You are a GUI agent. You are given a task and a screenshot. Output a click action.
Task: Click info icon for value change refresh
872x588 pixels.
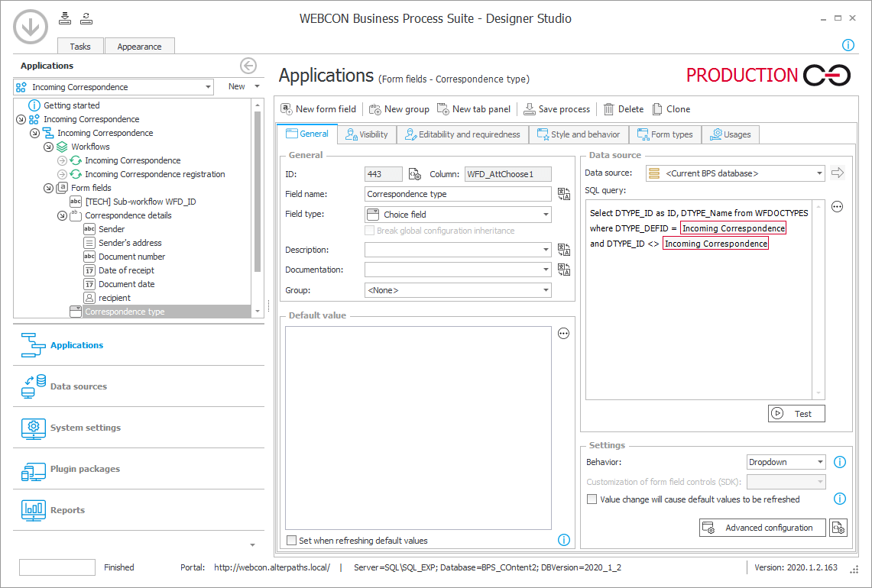pos(840,499)
